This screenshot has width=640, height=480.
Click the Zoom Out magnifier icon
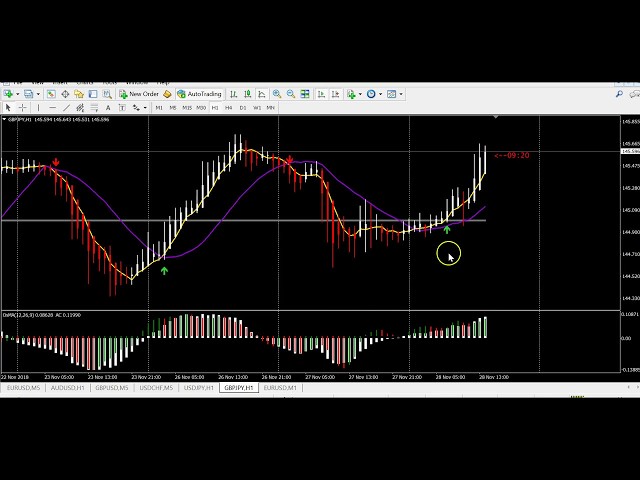(290, 94)
